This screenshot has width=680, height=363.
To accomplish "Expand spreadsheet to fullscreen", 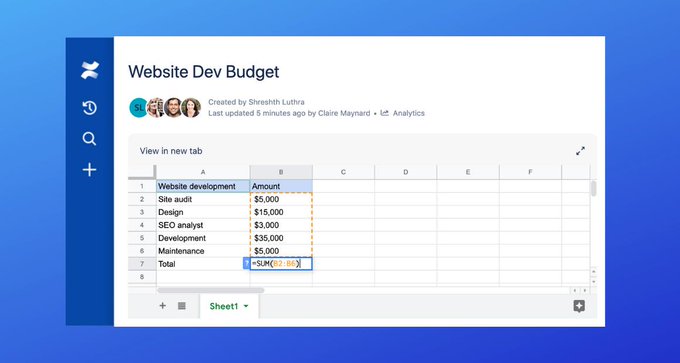I will (580, 151).
